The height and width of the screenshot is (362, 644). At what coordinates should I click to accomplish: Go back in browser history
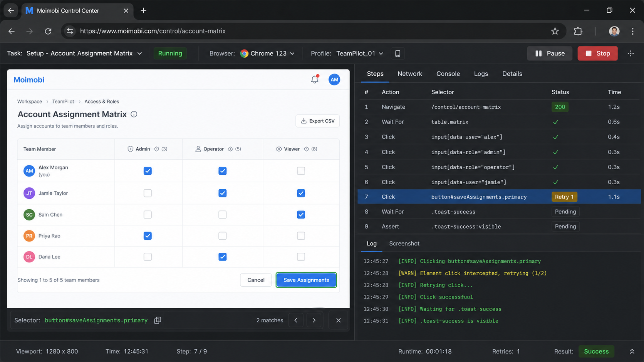point(12,31)
